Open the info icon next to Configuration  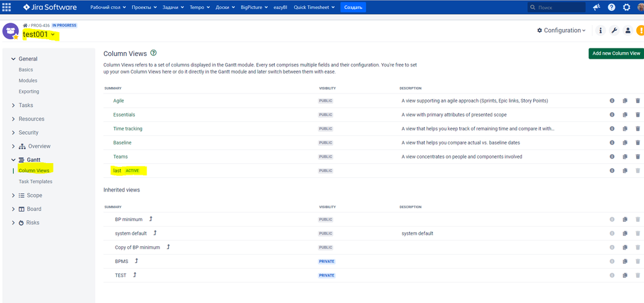tap(601, 30)
